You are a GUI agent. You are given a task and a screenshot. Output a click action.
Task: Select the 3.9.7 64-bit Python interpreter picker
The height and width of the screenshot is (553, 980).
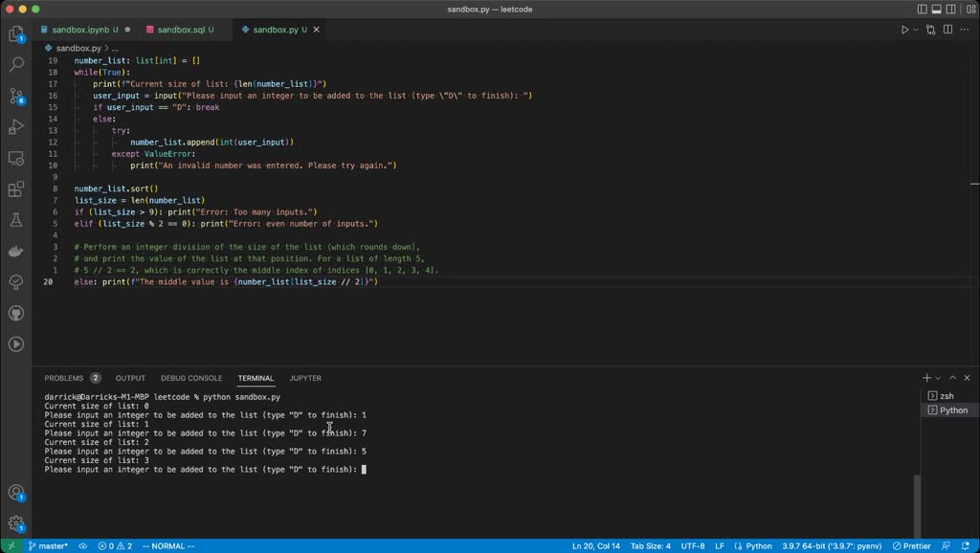coord(832,546)
